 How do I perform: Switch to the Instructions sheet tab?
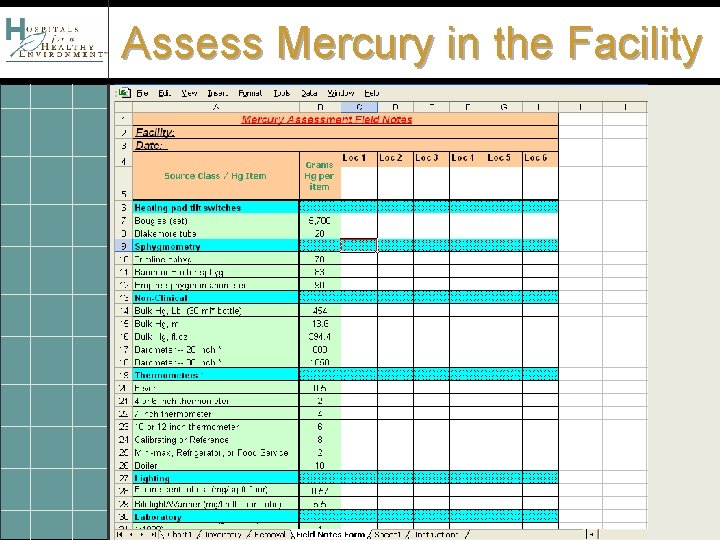[x=437, y=534]
